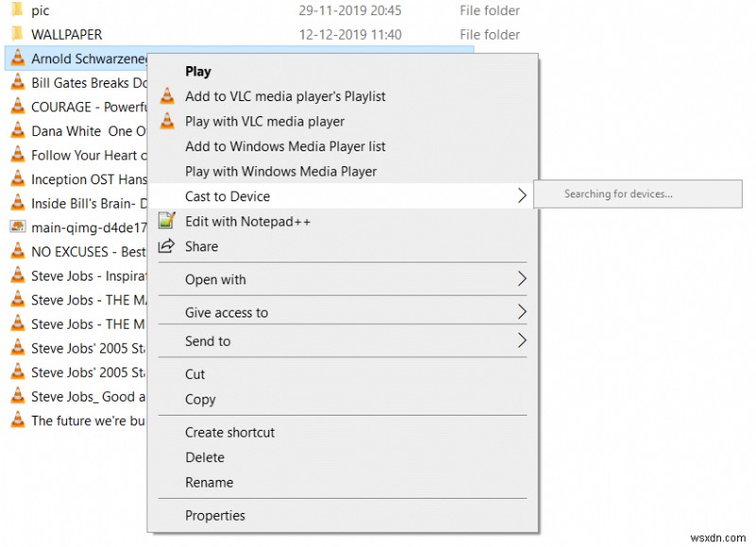
Task: Expand the 'Cast to Device' submenu arrow
Action: coord(522,197)
